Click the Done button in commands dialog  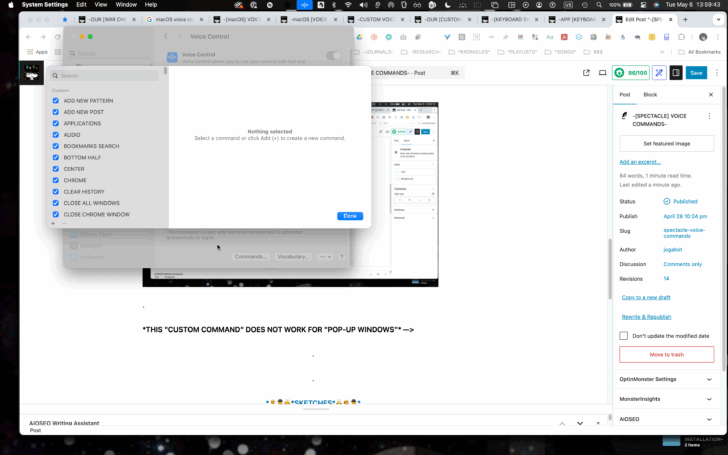coord(350,216)
